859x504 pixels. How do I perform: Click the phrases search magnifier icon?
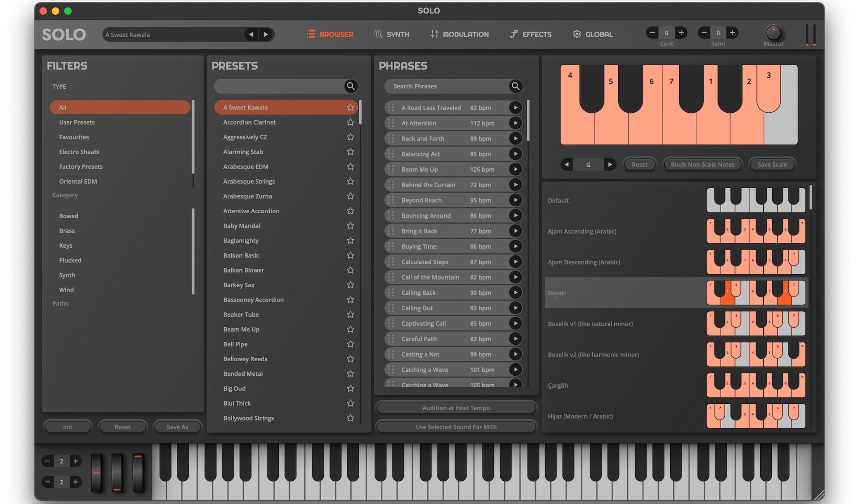pyautogui.click(x=515, y=86)
